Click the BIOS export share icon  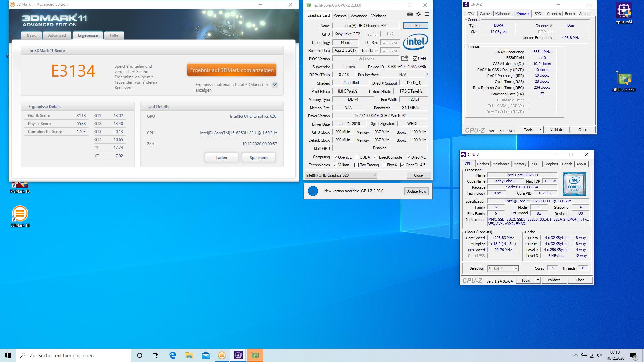point(405,58)
